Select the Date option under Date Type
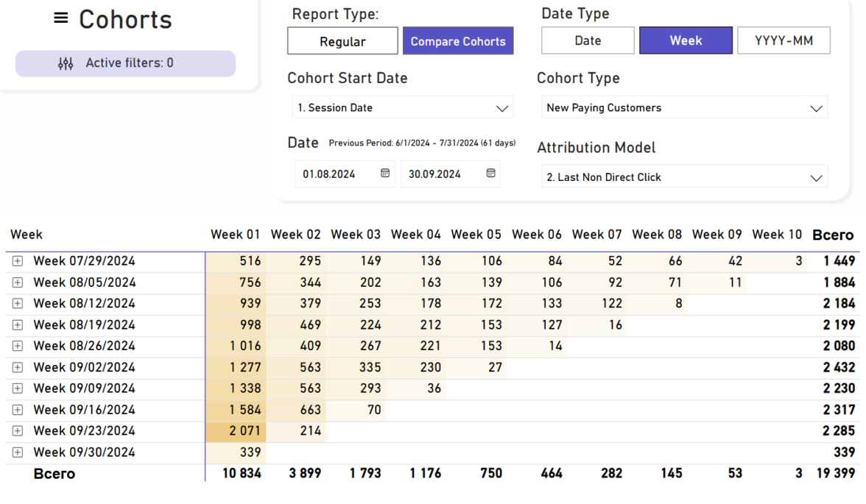Viewport: 866px width, 504px height. (588, 41)
